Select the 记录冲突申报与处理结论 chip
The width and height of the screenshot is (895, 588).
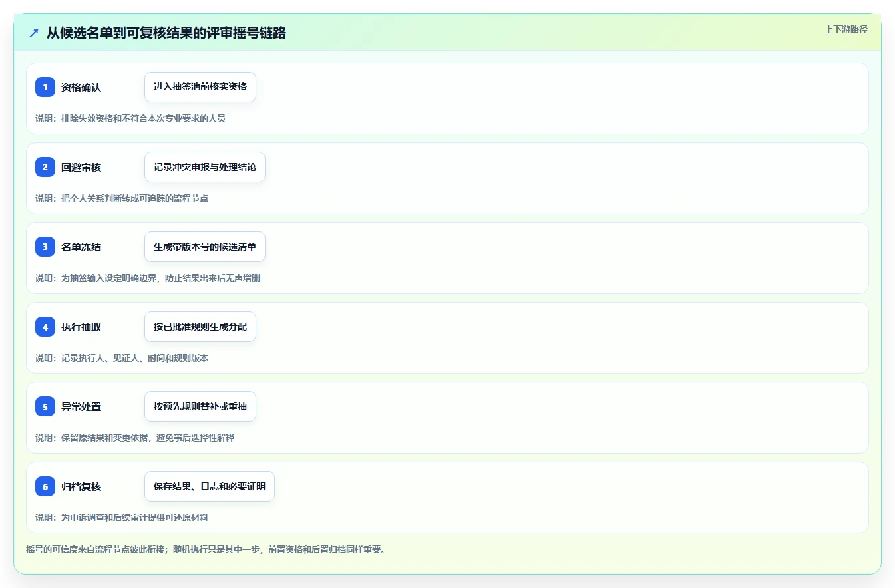pyautogui.click(x=205, y=167)
